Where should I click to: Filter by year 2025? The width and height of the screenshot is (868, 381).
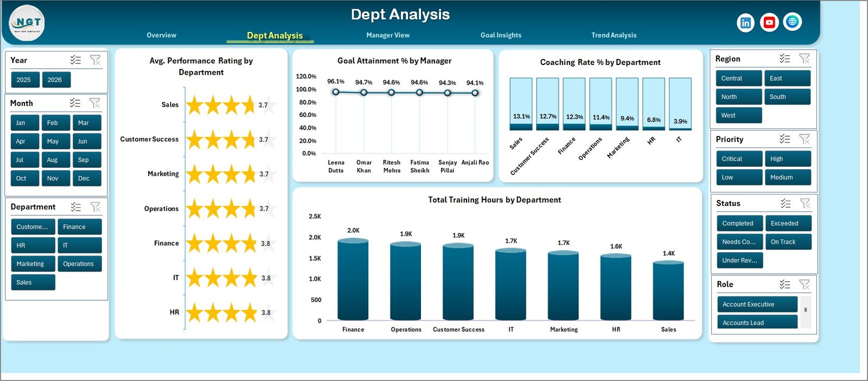25,80
